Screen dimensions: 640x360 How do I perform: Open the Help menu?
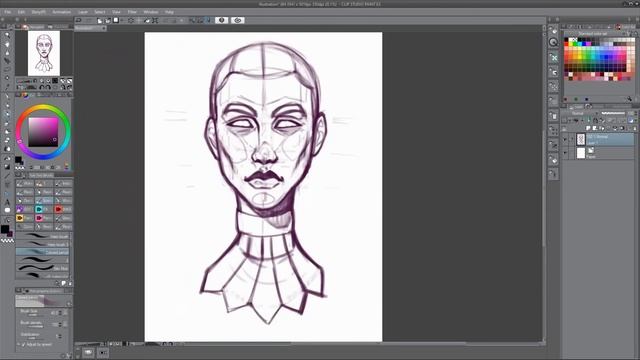coord(169,12)
